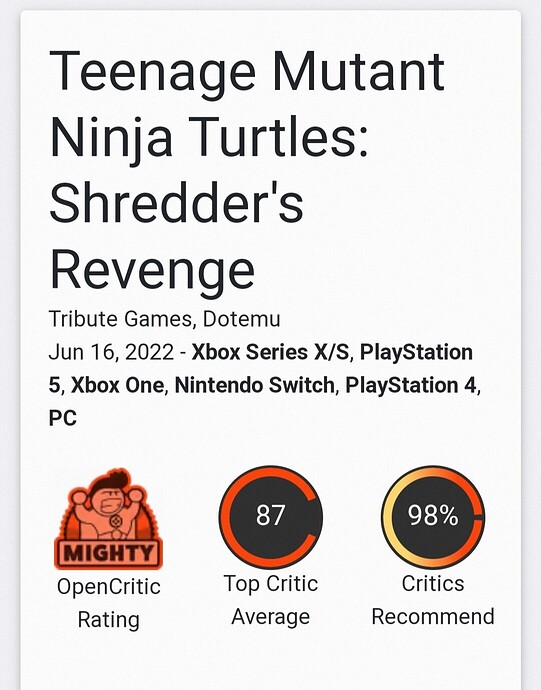Click the Top Critic Average label
The image size is (541, 690).
click(271, 600)
